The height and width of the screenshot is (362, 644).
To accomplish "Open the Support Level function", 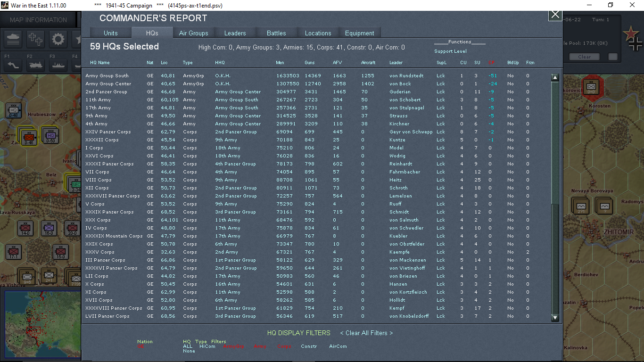I will pyautogui.click(x=451, y=51).
